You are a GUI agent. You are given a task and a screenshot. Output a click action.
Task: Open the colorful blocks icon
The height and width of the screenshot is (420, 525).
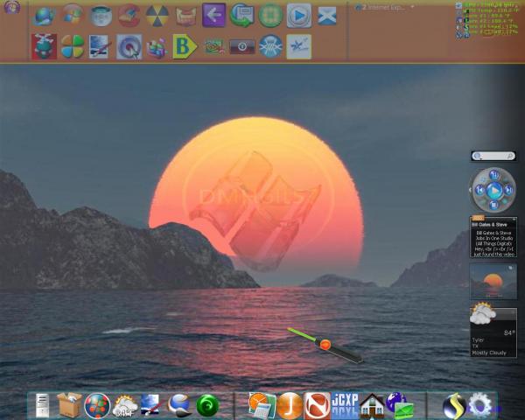coord(157,47)
